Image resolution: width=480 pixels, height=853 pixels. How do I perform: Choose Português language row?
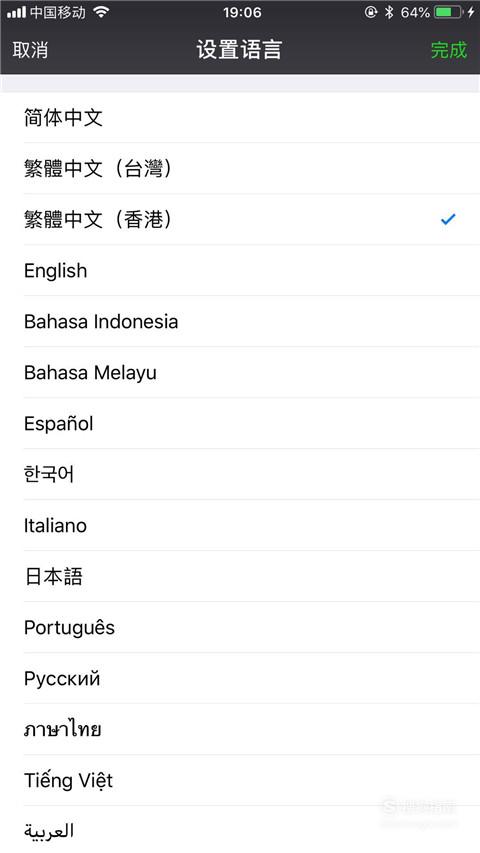coord(240,627)
